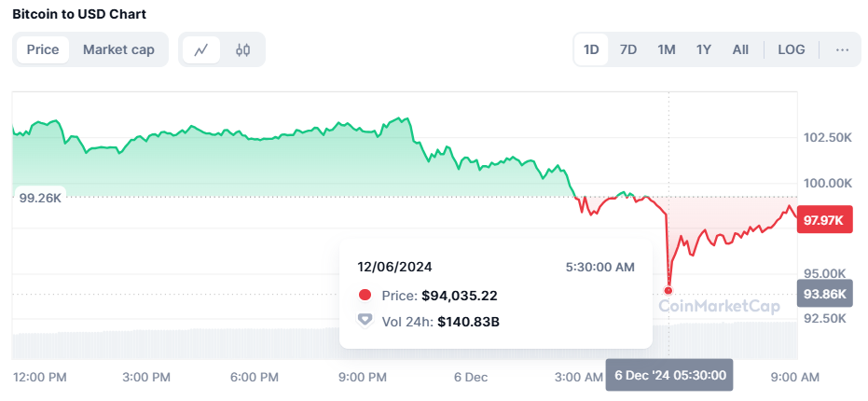Switch to line chart view icon

201,49
